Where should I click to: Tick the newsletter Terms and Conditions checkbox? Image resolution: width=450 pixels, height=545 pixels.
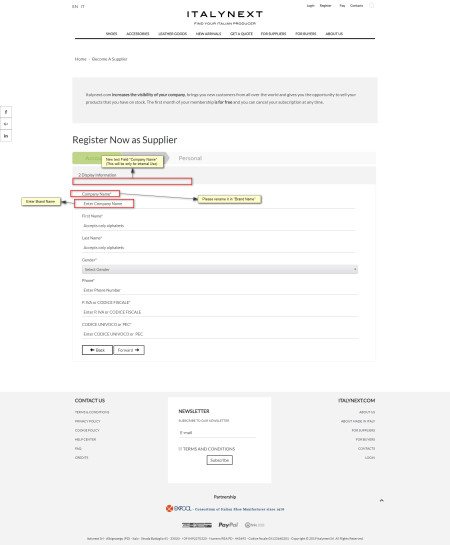[180, 449]
